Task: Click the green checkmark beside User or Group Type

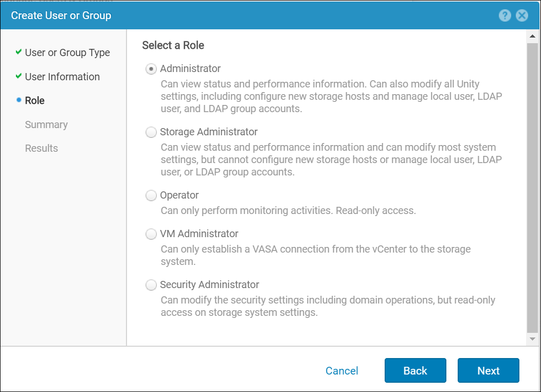Action: tap(19, 52)
